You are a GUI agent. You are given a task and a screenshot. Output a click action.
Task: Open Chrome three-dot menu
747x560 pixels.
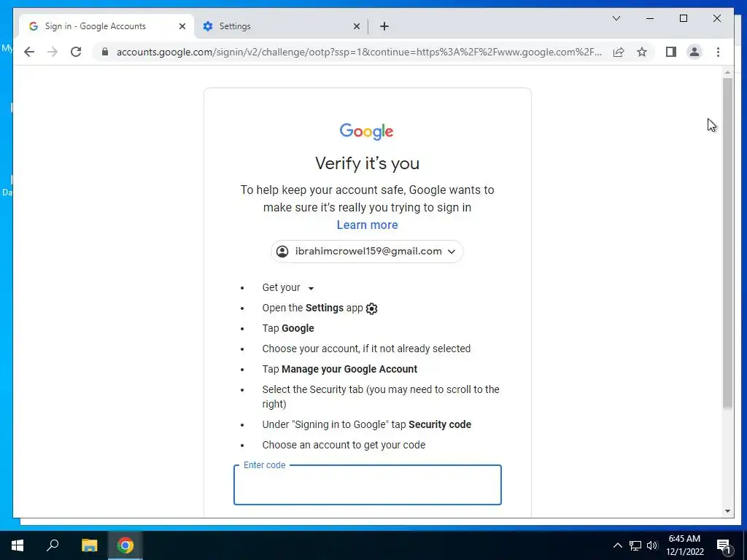718,52
